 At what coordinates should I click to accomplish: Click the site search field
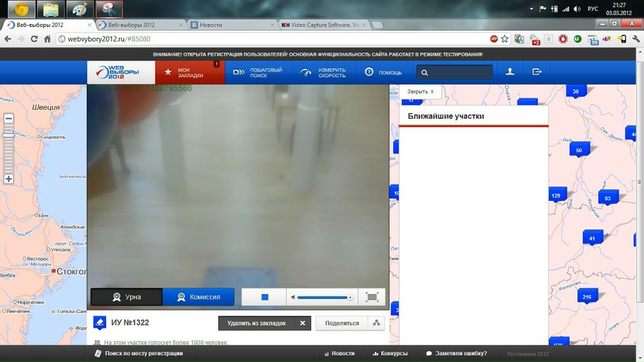[459, 73]
